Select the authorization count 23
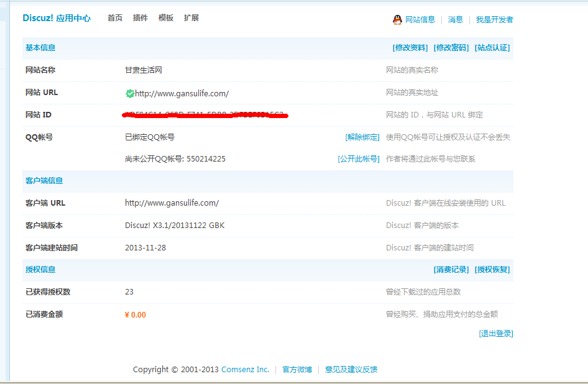 pos(129,292)
